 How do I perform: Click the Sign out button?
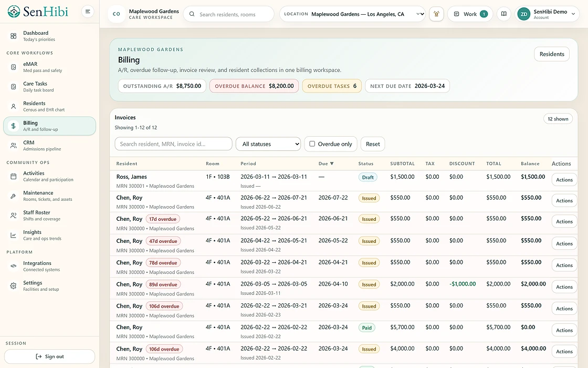pos(49,356)
